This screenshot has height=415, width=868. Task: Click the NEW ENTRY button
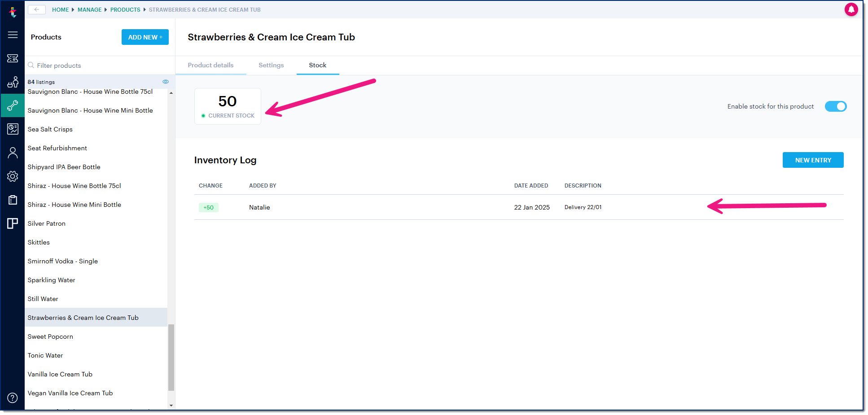(x=813, y=160)
